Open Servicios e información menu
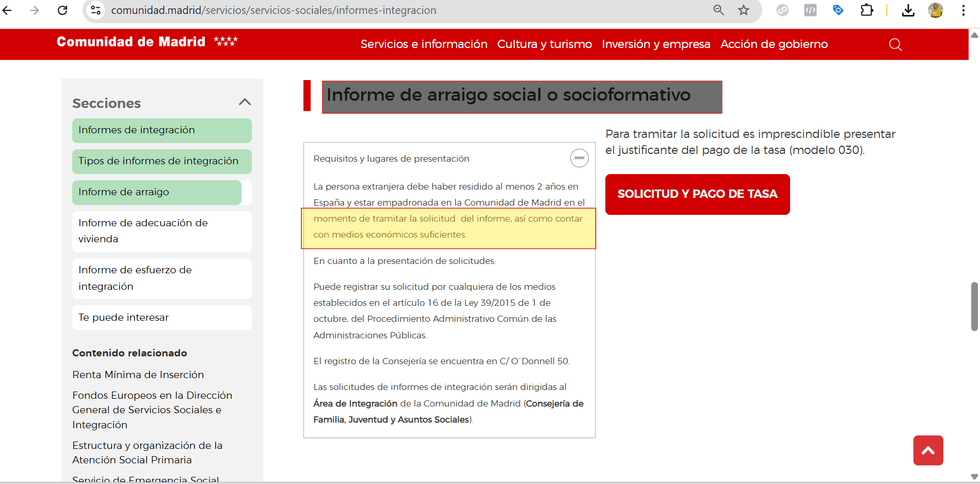 point(424,44)
